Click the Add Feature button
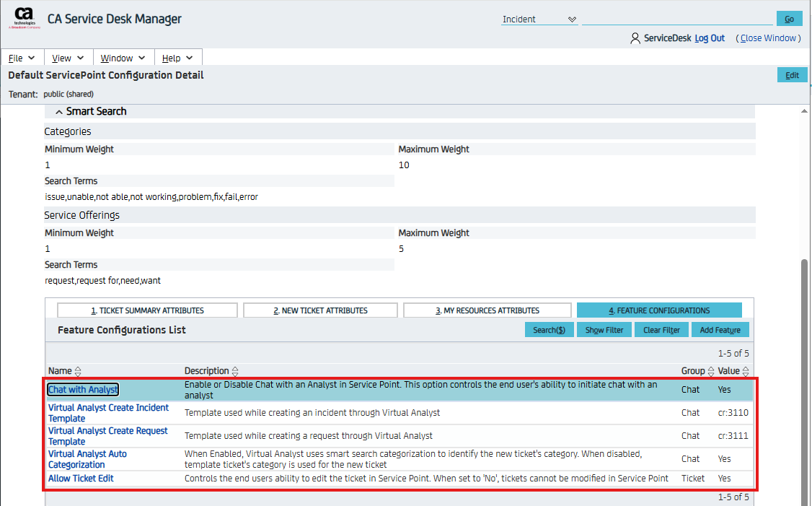812x506 pixels. [720, 330]
